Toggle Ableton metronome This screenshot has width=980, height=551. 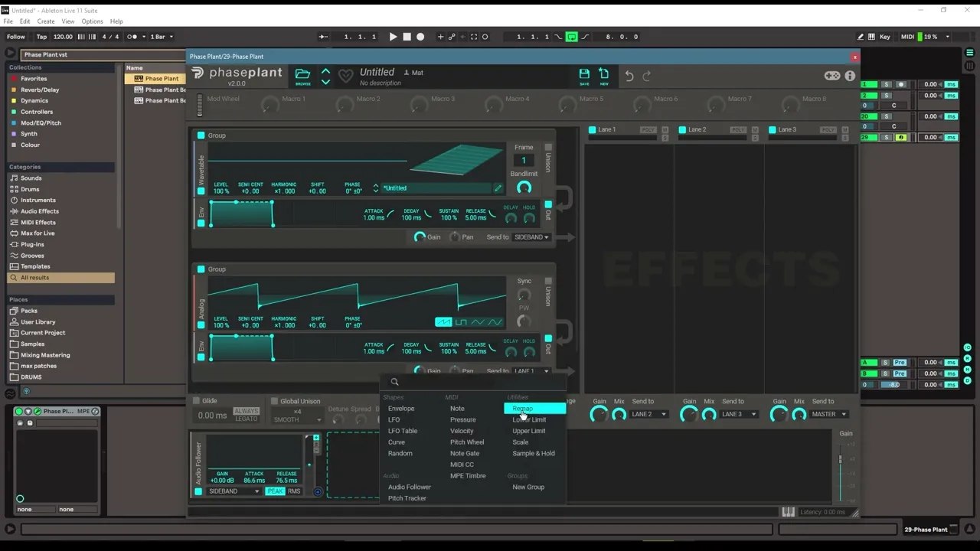133,37
